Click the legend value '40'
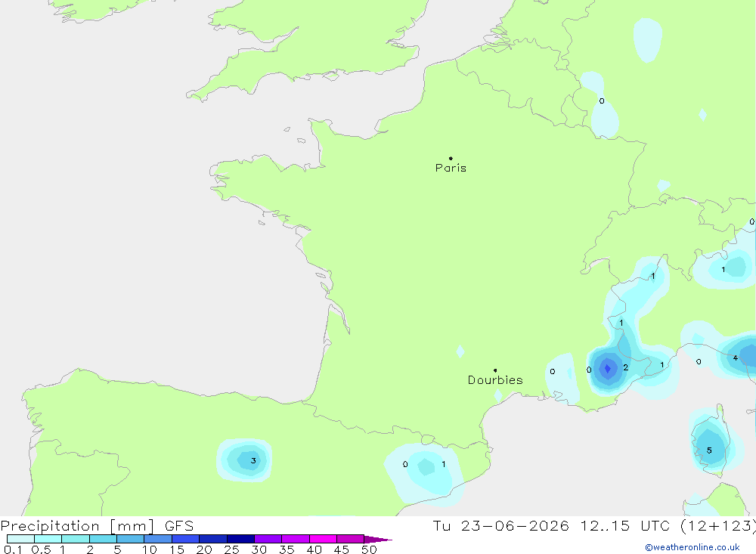Viewport: 756px width, 554px height. tap(314, 549)
